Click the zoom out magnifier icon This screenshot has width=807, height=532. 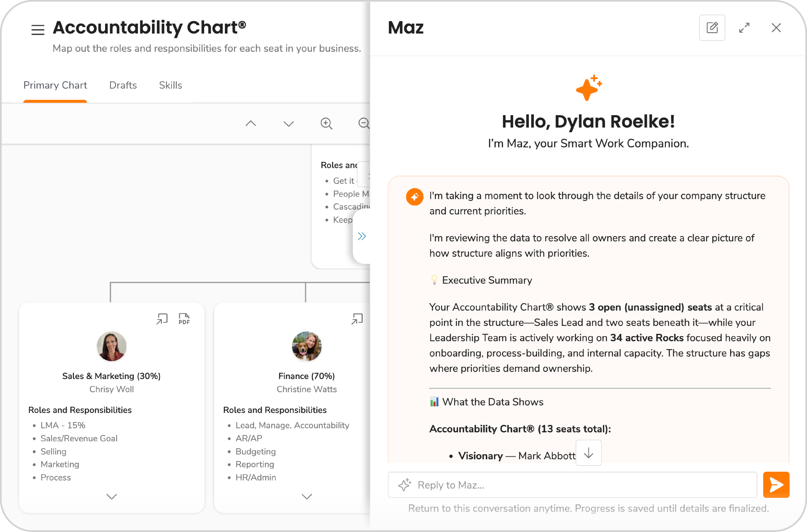364,123
